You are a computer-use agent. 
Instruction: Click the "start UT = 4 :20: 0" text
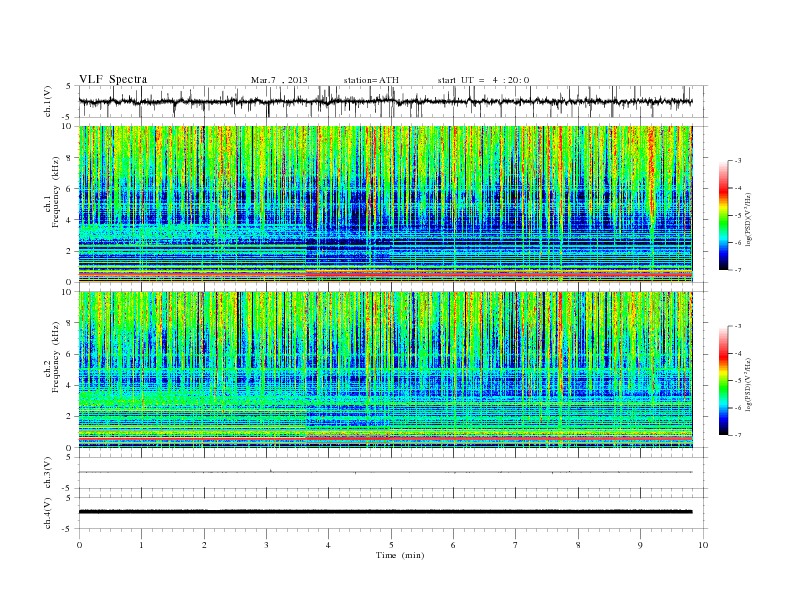[x=483, y=80]
